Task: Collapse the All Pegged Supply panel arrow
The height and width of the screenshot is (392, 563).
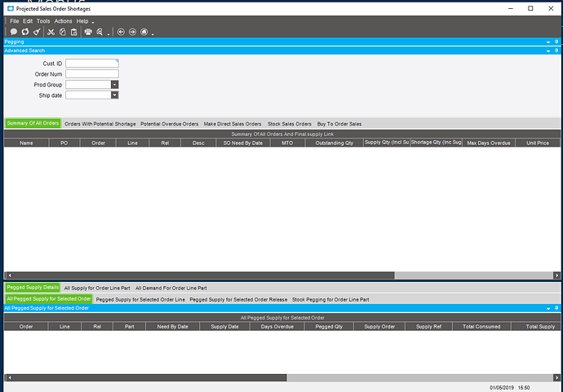Action: point(548,308)
